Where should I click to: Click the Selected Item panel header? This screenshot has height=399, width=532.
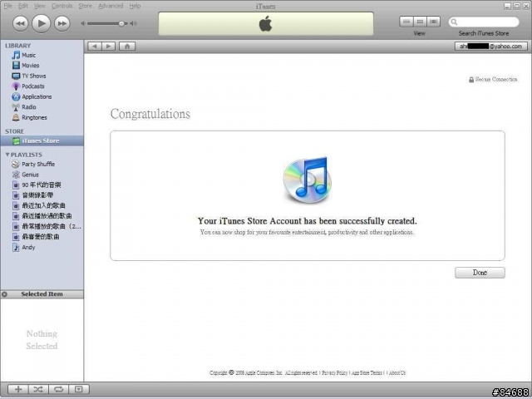pyautogui.click(x=42, y=294)
